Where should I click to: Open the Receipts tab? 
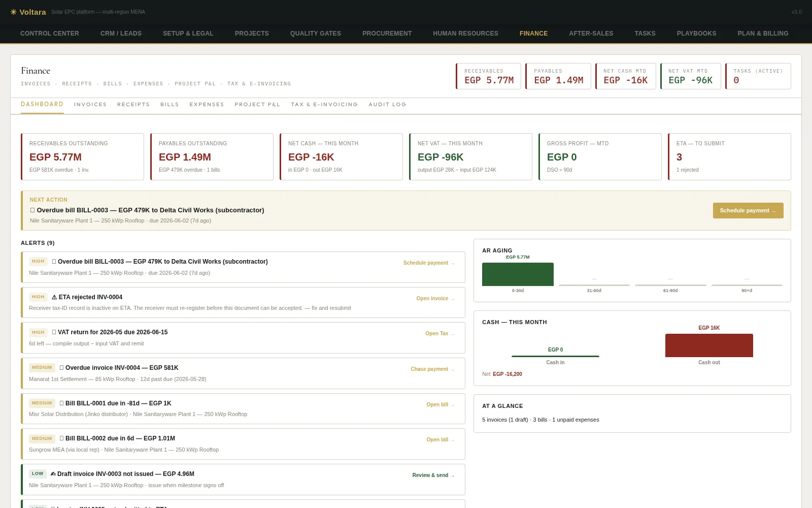click(x=133, y=105)
